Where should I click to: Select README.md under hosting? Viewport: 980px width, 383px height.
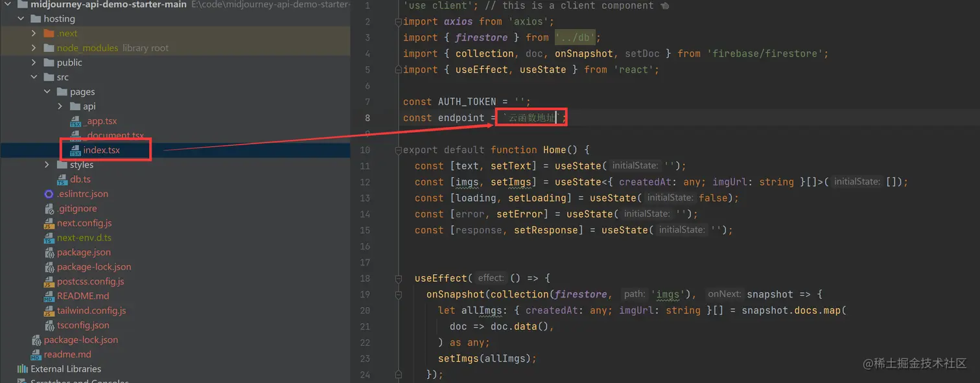click(83, 296)
